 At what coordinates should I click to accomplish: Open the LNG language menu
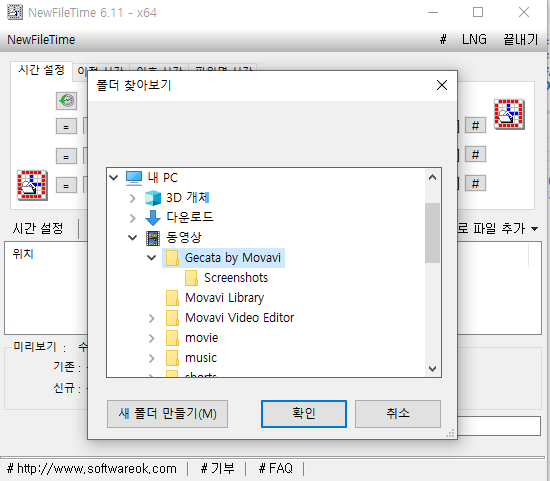click(x=474, y=40)
